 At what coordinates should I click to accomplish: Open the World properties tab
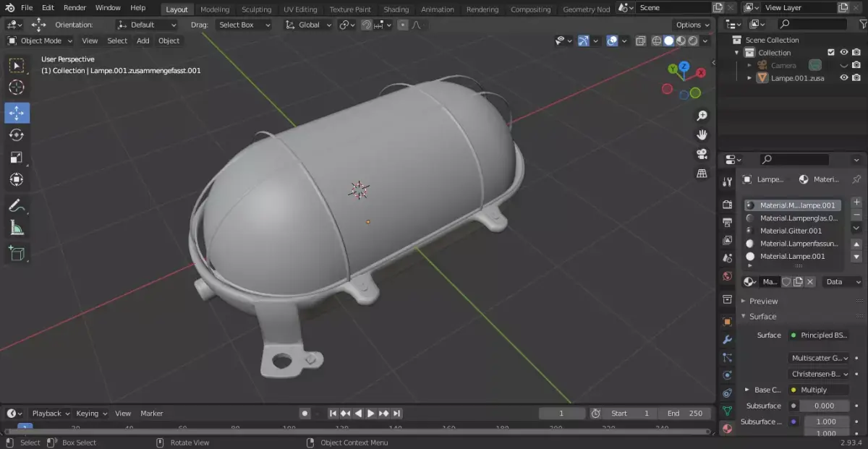coord(728,276)
